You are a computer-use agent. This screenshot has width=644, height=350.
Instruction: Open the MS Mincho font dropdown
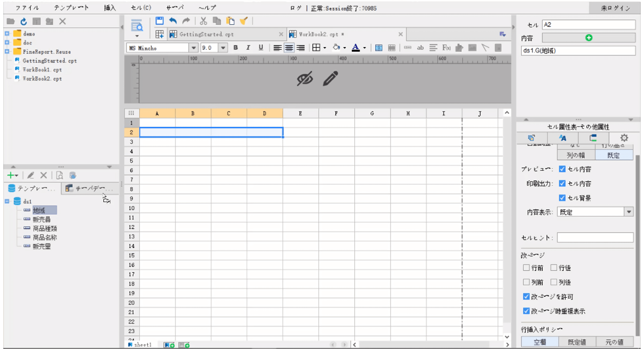coord(193,48)
